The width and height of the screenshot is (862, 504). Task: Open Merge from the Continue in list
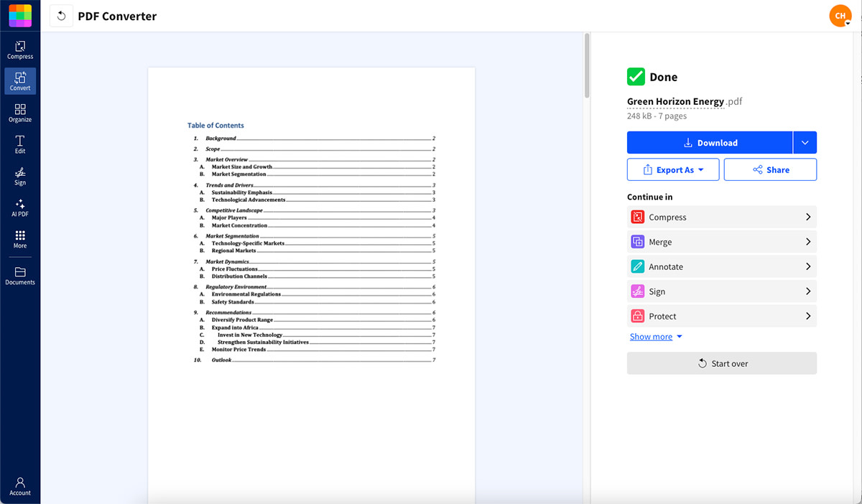pyautogui.click(x=721, y=241)
